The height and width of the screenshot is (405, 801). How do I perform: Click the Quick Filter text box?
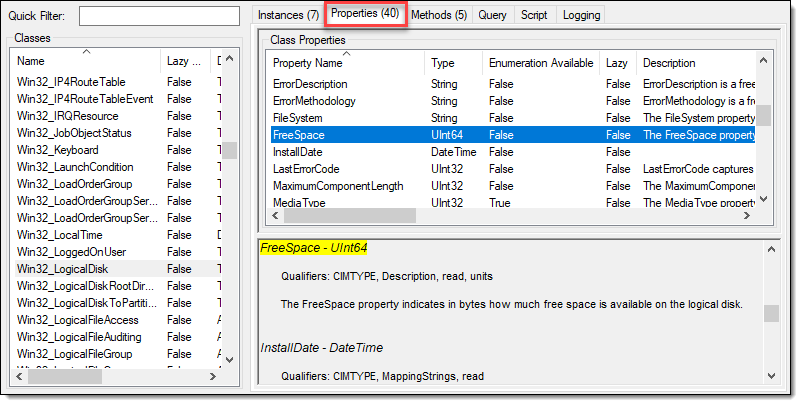159,16
